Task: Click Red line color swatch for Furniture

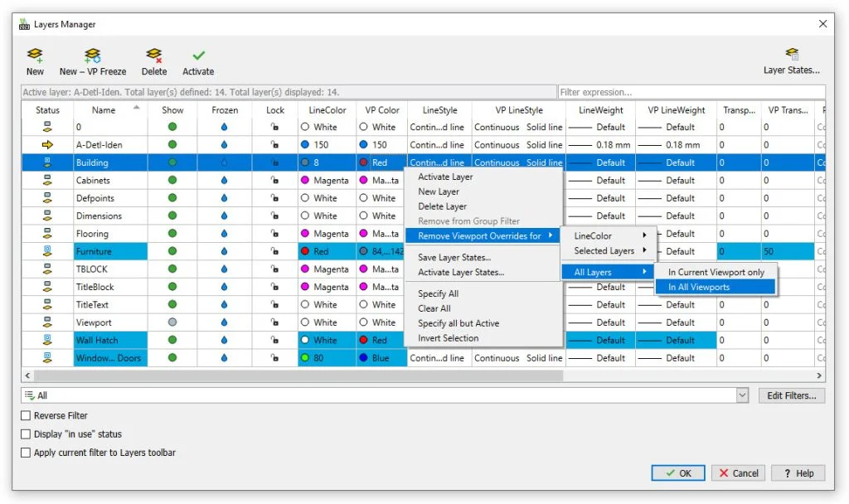Action: (306, 252)
